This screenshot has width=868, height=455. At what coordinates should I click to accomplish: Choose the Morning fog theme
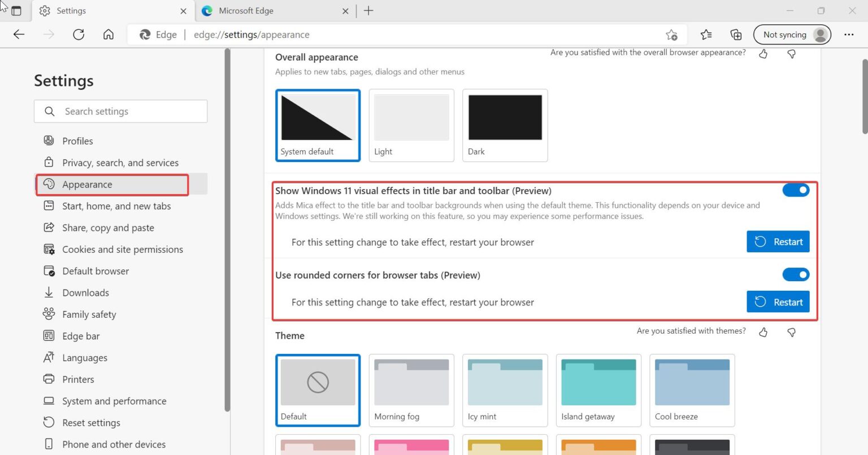(411, 390)
